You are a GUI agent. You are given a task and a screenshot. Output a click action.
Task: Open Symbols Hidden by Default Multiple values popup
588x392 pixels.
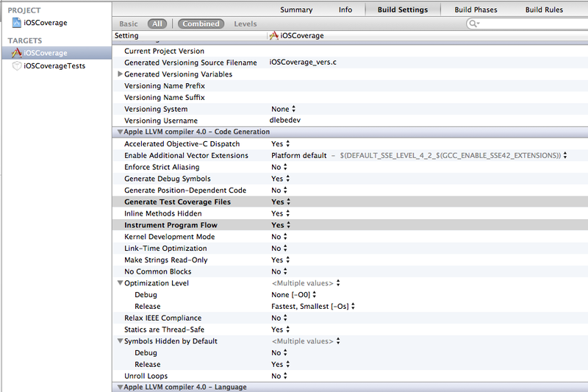[x=306, y=341]
